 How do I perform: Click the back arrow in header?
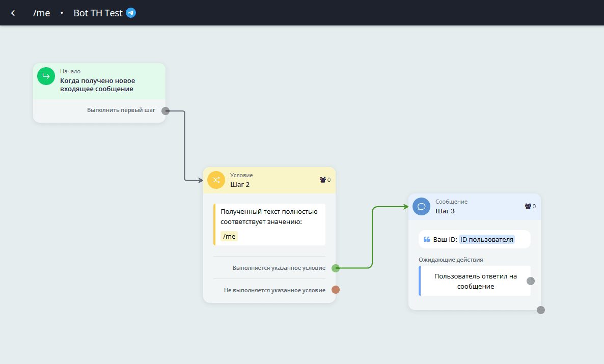[13, 13]
